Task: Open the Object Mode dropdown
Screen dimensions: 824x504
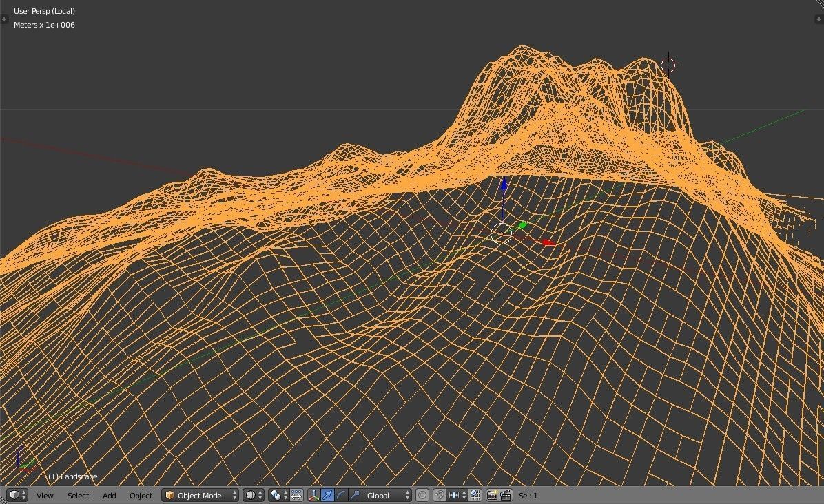Action: pos(200,495)
